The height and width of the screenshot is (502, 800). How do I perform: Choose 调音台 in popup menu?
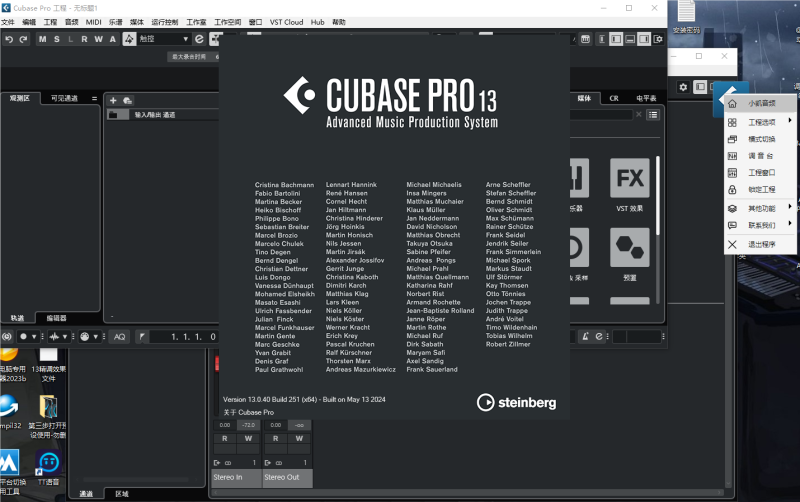click(760, 156)
